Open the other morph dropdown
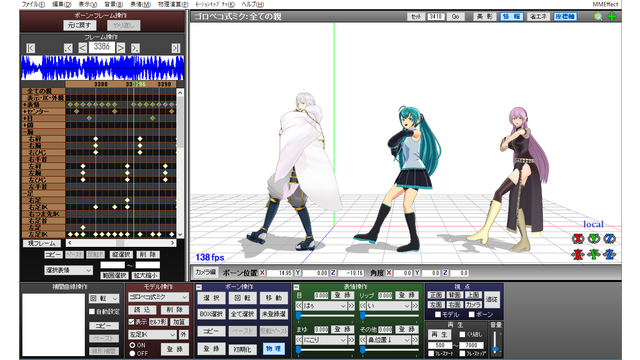 389,340
